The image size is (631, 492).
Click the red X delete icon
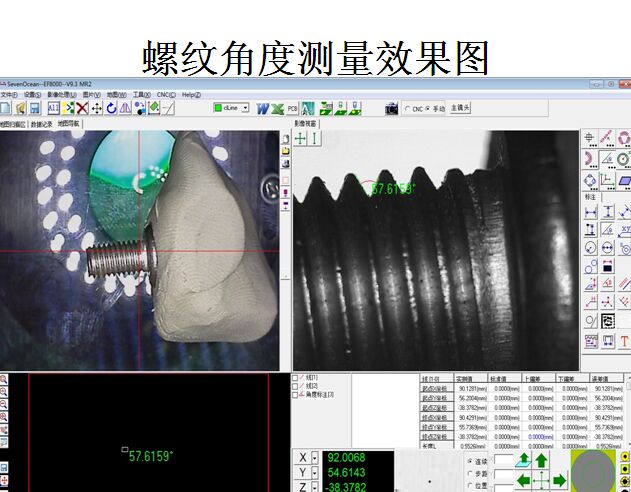[82, 108]
